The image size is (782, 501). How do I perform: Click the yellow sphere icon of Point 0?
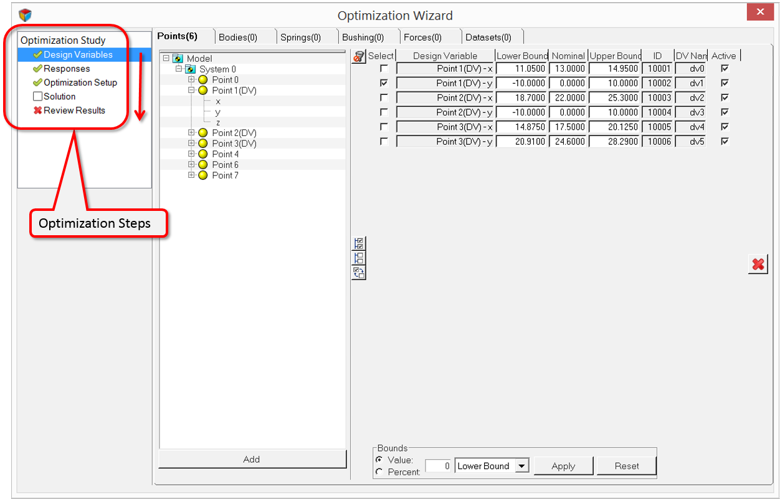click(203, 80)
